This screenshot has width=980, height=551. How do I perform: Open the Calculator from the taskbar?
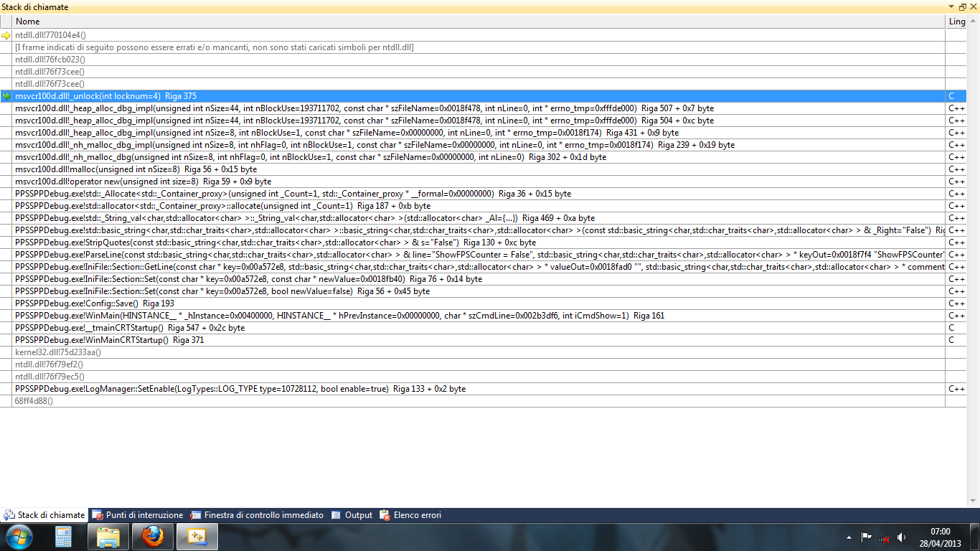pos(64,537)
